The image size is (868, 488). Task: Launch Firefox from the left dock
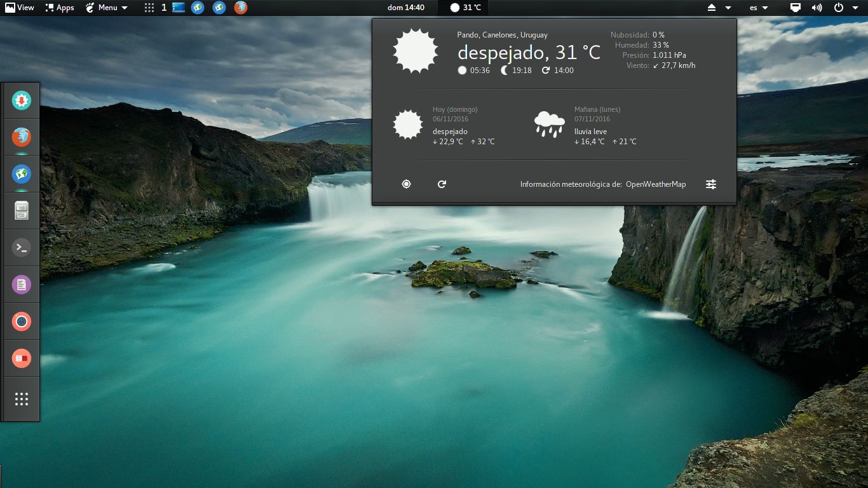[x=22, y=137]
